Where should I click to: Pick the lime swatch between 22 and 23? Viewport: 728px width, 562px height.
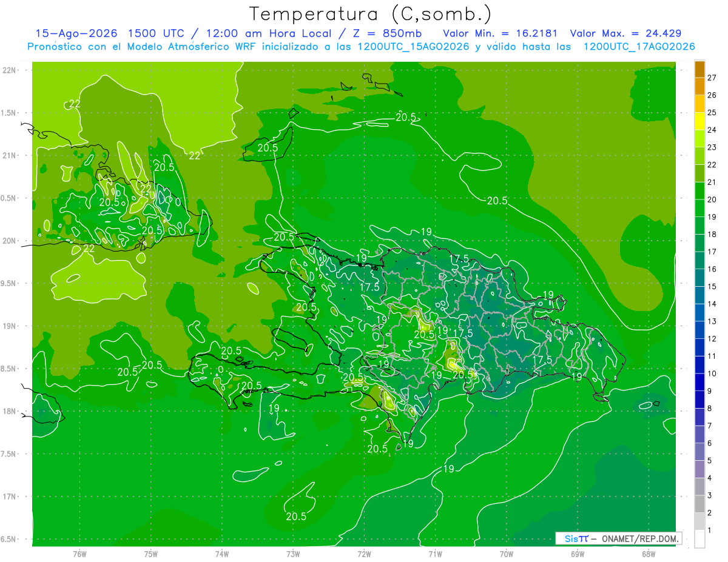(699, 156)
